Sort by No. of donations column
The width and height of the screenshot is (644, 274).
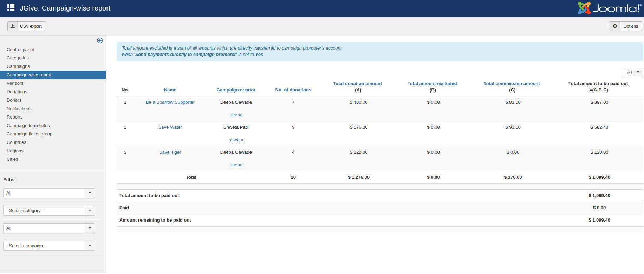[x=293, y=90]
